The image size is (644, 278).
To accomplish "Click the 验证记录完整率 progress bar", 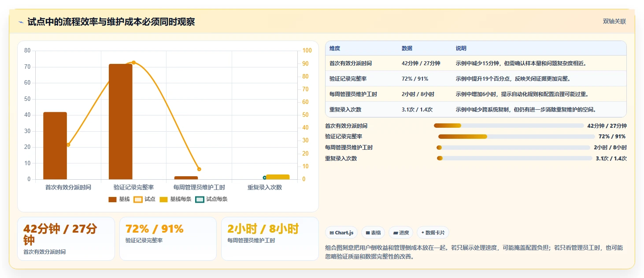I will (x=517, y=137).
